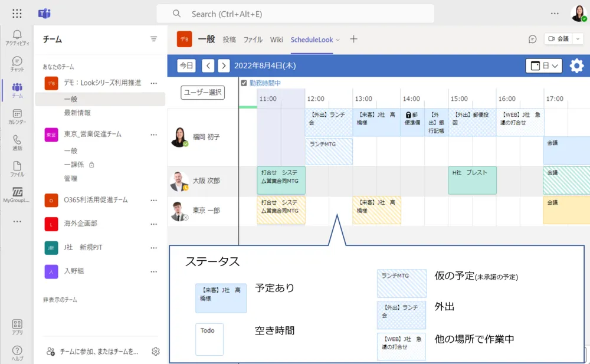This screenshot has height=364, width=590.
Task: Open the チャット icon in the sidebar
Action: click(x=17, y=61)
